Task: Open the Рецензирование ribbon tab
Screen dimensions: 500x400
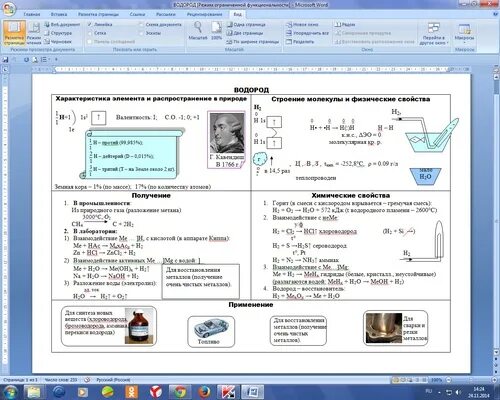Action: coord(204,14)
